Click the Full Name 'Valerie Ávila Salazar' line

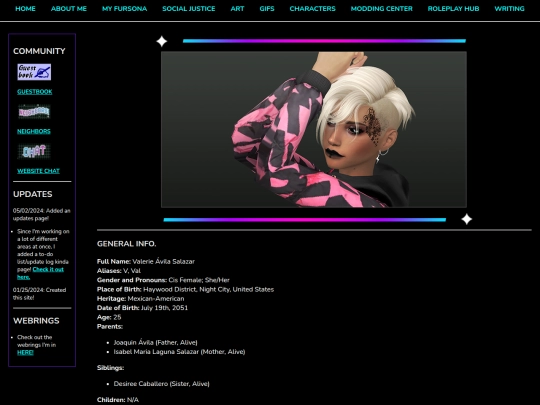click(x=146, y=261)
